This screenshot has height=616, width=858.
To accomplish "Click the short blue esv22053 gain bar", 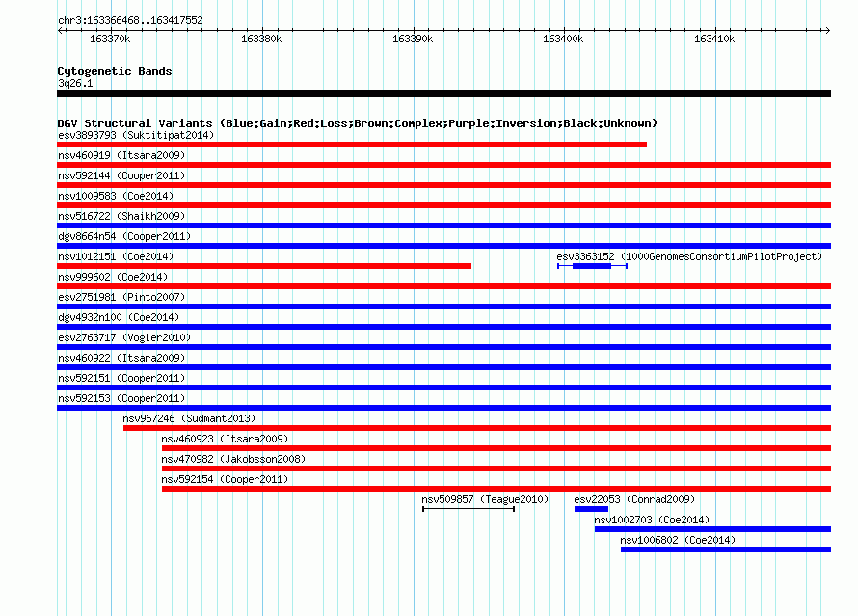I will coord(591,509).
